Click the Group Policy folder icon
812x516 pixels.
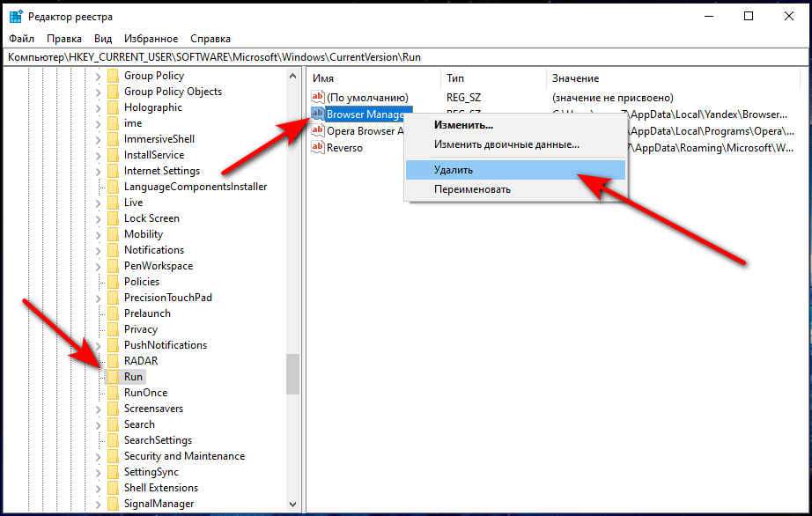tap(113, 76)
